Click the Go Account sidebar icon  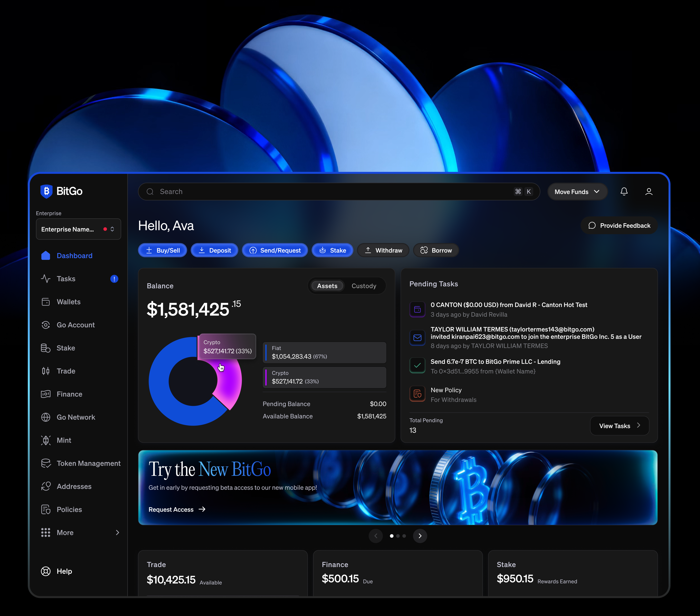coord(46,325)
